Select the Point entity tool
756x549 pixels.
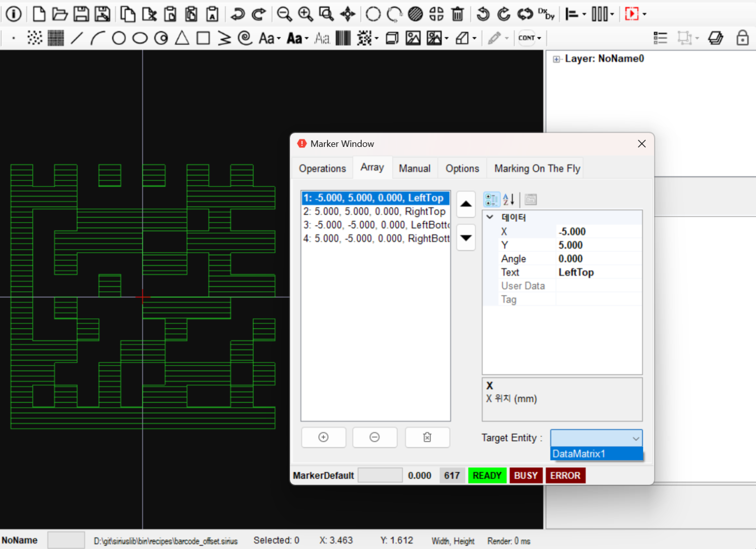click(13, 38)
